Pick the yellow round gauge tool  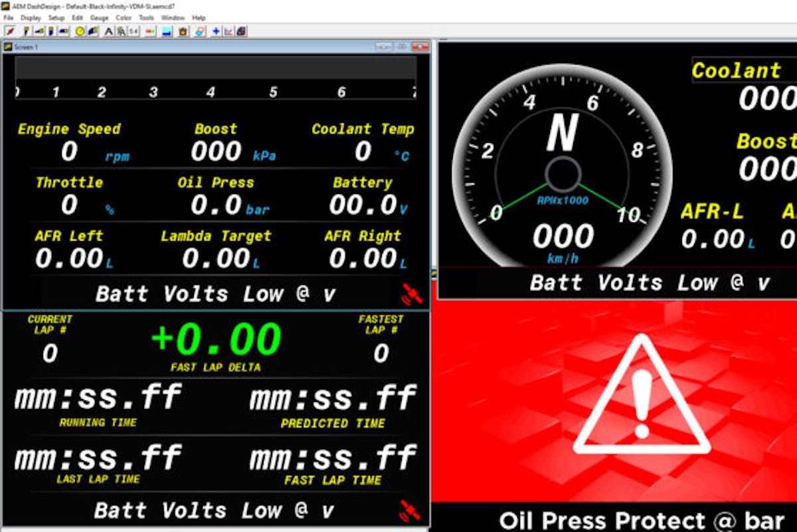point(80,31)
